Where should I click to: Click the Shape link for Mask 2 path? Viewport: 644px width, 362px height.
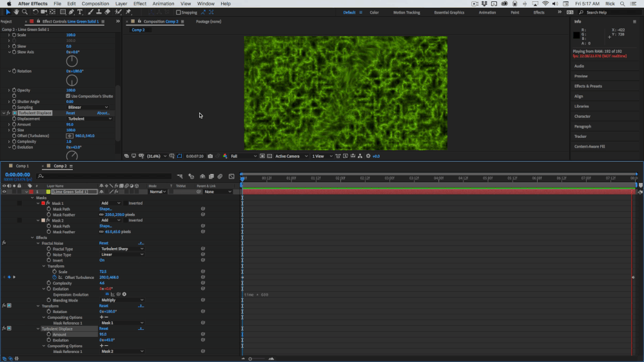[x=105, y=226]
